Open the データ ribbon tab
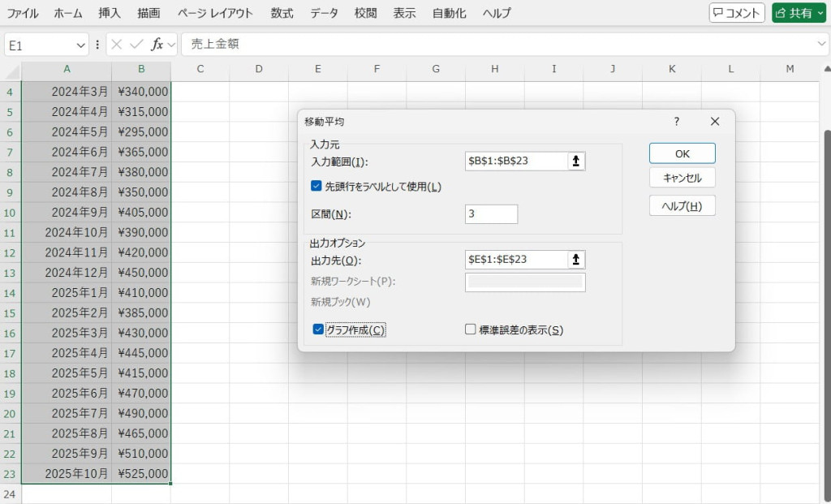Image resolution: width=831 pixels, height=504 pixels. click(324, 13)
